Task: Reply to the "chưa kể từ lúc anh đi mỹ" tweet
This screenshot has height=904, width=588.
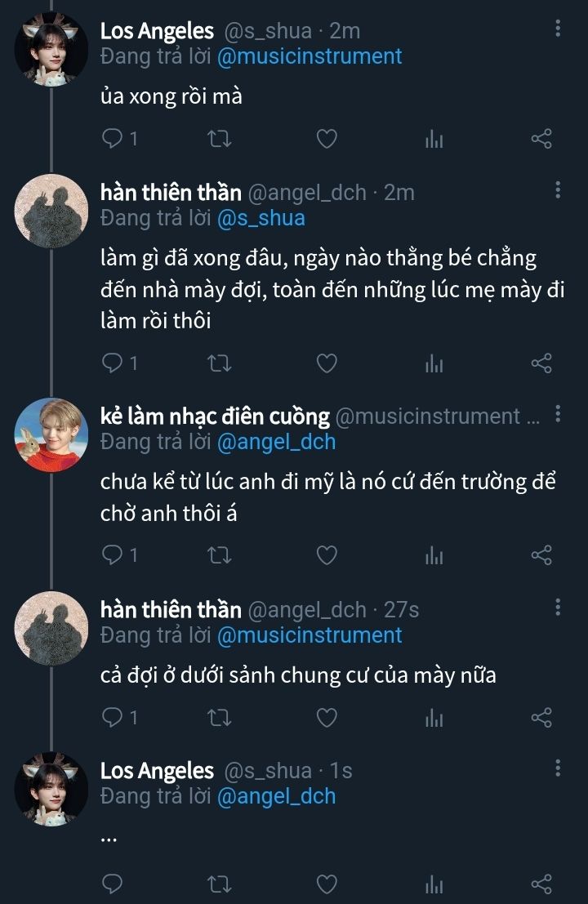Action: click(x=113, y=556)
